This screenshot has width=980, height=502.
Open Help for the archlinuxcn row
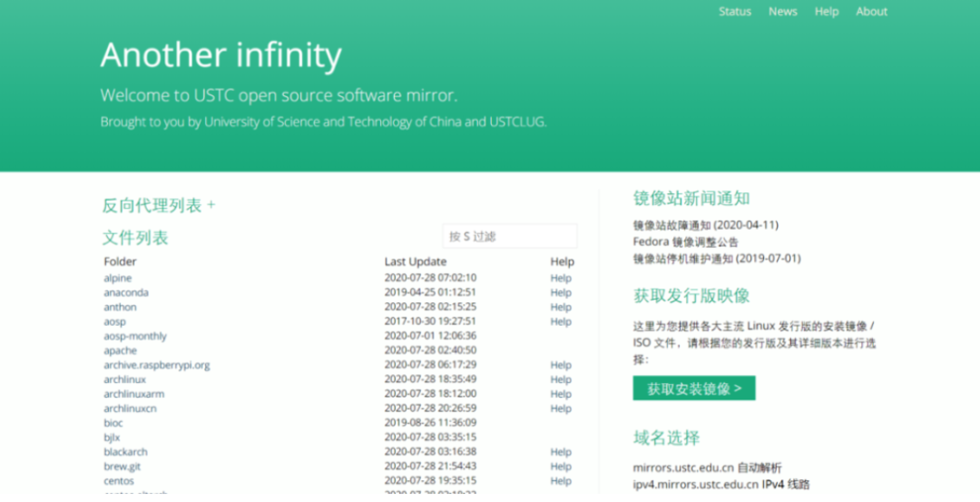pos(561,408)
